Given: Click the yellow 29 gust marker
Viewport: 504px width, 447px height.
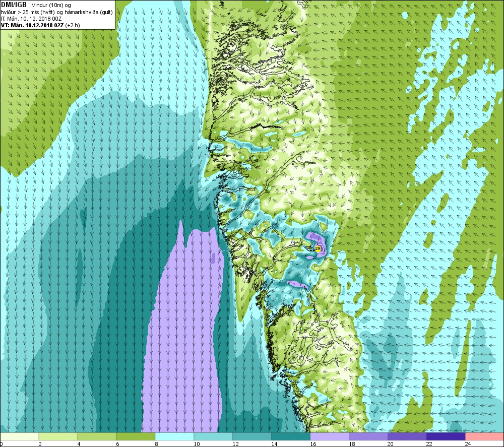Looking at the screenshot, I should tap(318, 249).
